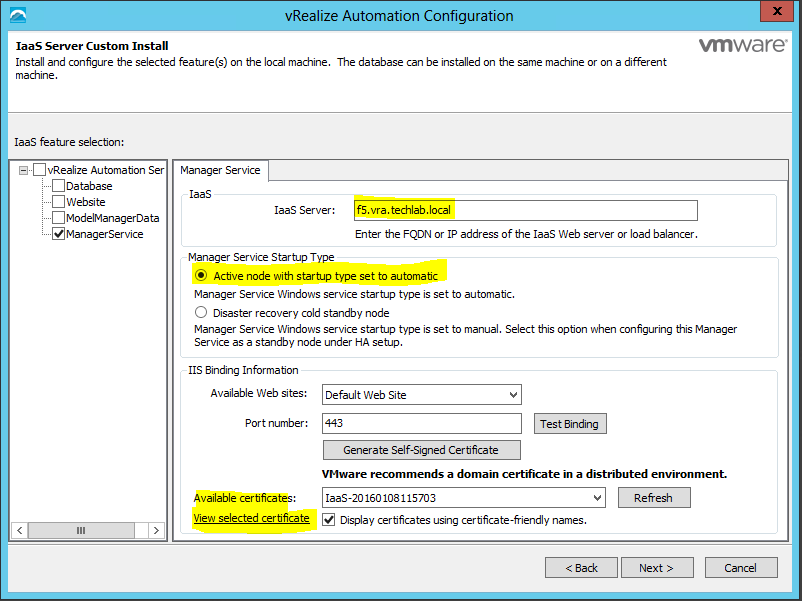The width and height of the screenshot is (802, 601).
Task: Select the ModelManagerData tree item label
Action: [113, 218]
